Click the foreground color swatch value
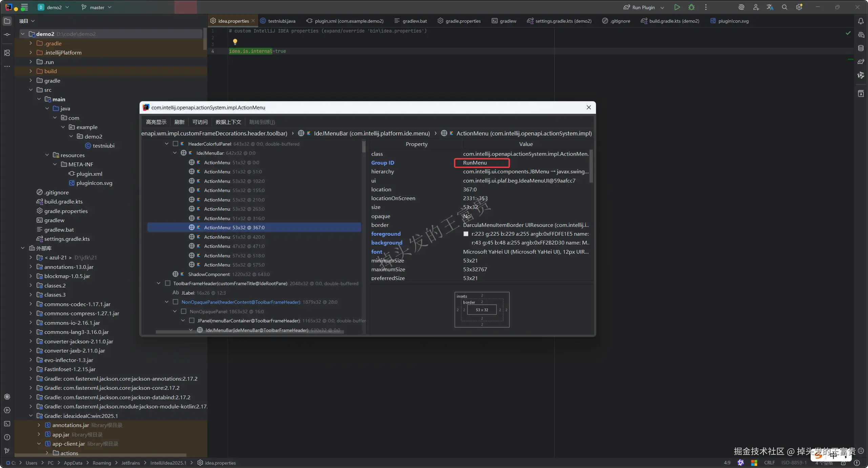Viewport: 868px width, 468px height. pyautogui.click(x=466, y=234)
